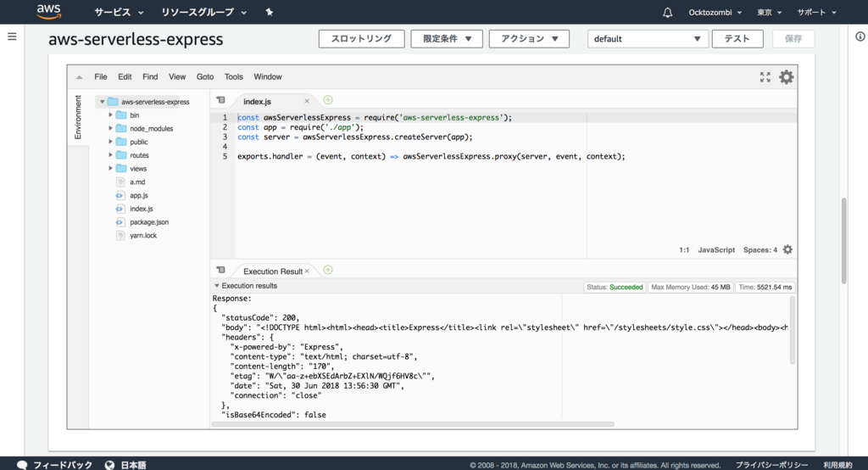Open the editor settings gear
The height and width of the screenshot is (470, 868).
(786, 77)
